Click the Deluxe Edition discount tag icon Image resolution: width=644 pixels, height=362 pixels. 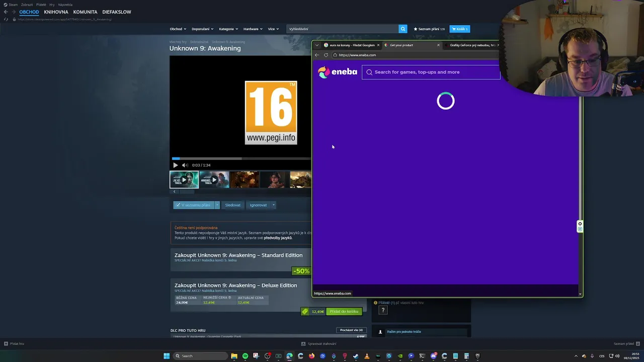[304, 311]
